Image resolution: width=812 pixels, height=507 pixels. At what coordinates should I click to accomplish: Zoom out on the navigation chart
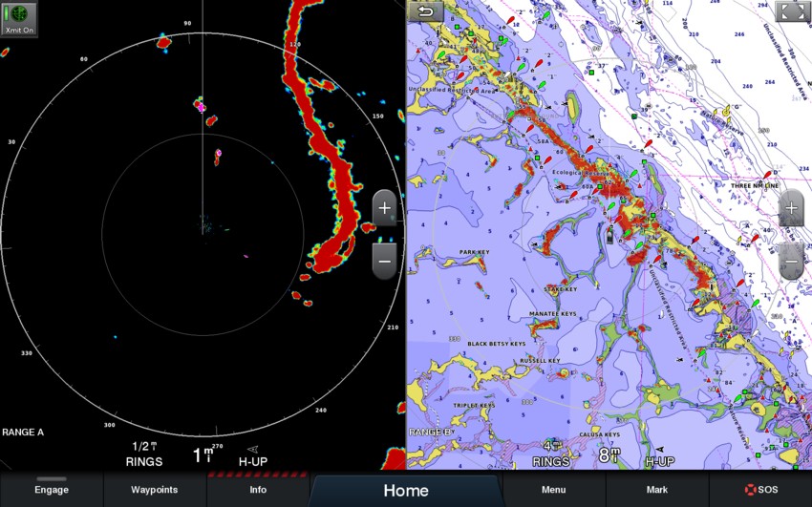point(791,260)
